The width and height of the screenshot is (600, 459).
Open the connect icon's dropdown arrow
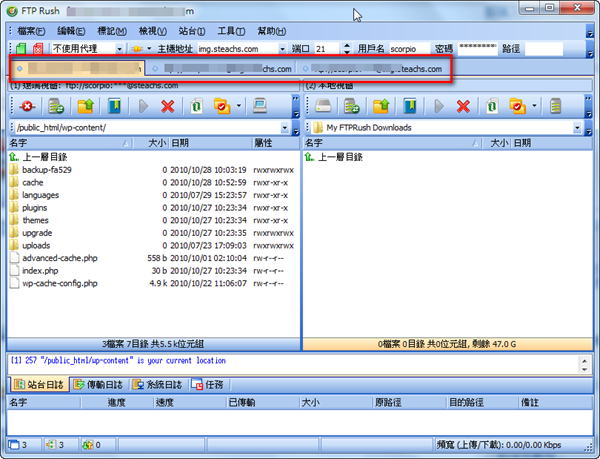point(149,49)
